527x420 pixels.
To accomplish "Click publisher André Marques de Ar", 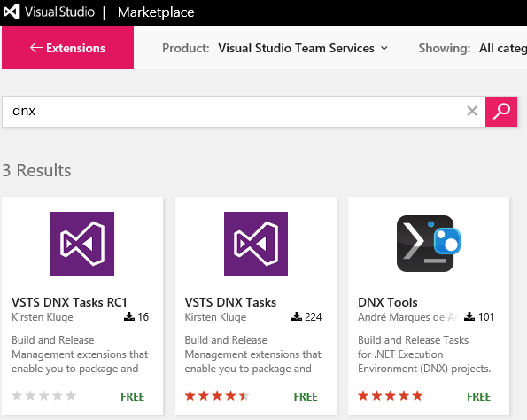I will tap(408, 317).
